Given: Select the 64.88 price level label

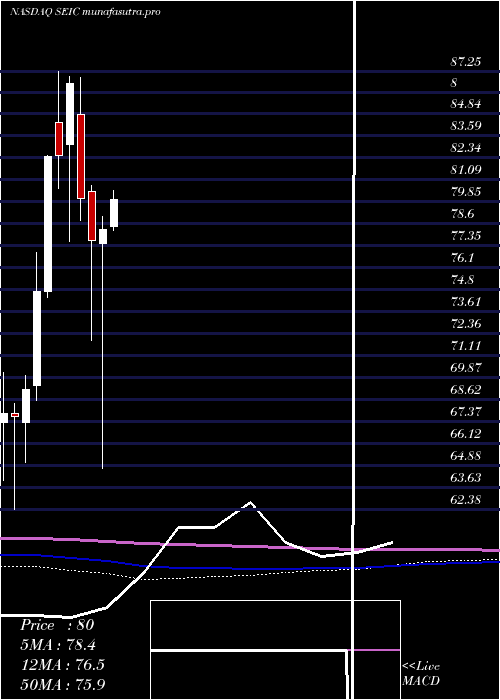Looking at the screenshot, I should [x=466, y=456].
